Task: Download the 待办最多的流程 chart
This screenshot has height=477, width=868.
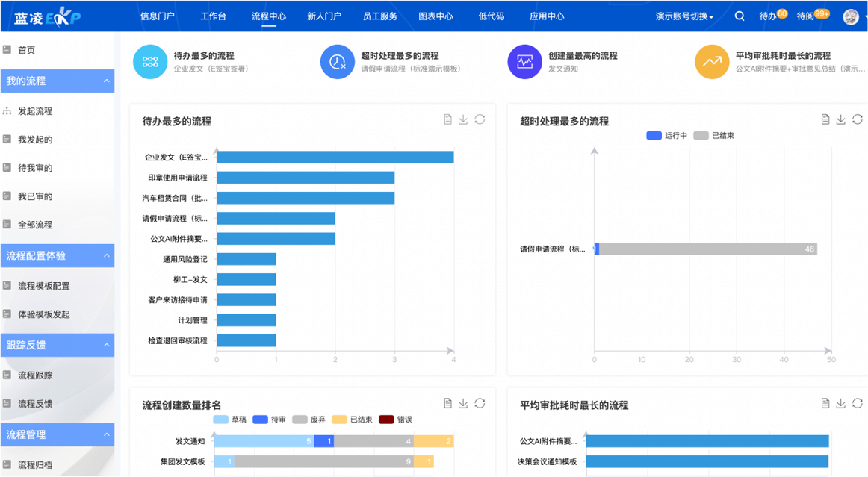Action: (x=463, y=119)
